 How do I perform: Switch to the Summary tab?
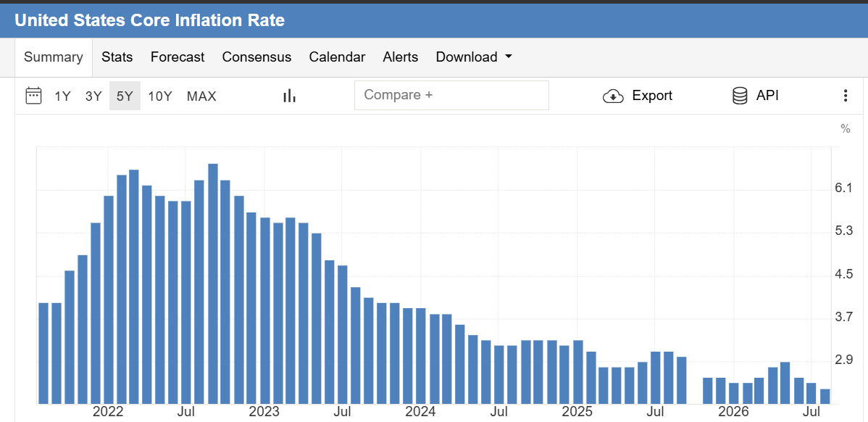(x=54, y=57)
